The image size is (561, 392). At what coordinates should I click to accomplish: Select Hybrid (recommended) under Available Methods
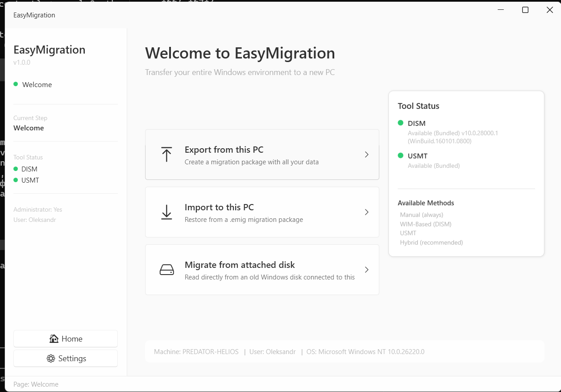tap(431, 242)
